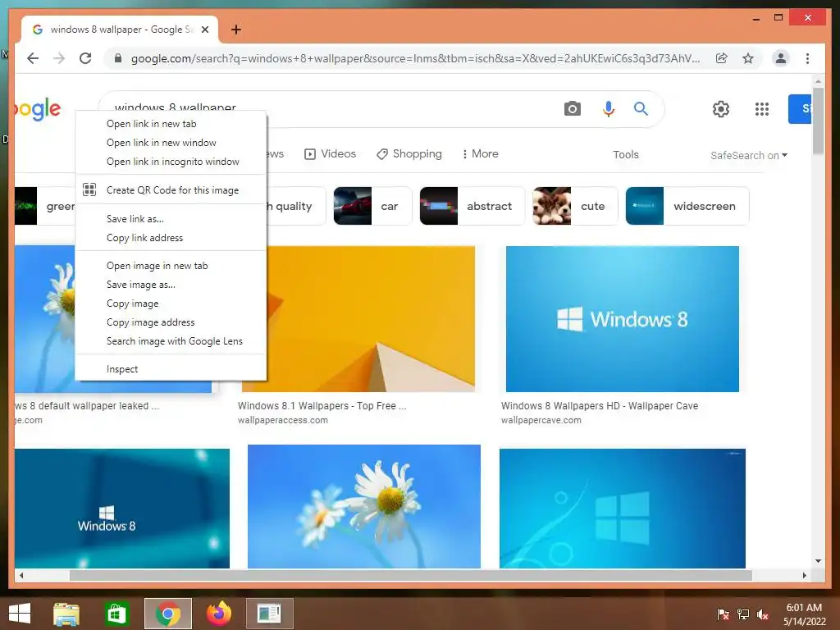Filter results by the 'cute' chip
This screenshot has width=840, height=630.
[575, 206]
